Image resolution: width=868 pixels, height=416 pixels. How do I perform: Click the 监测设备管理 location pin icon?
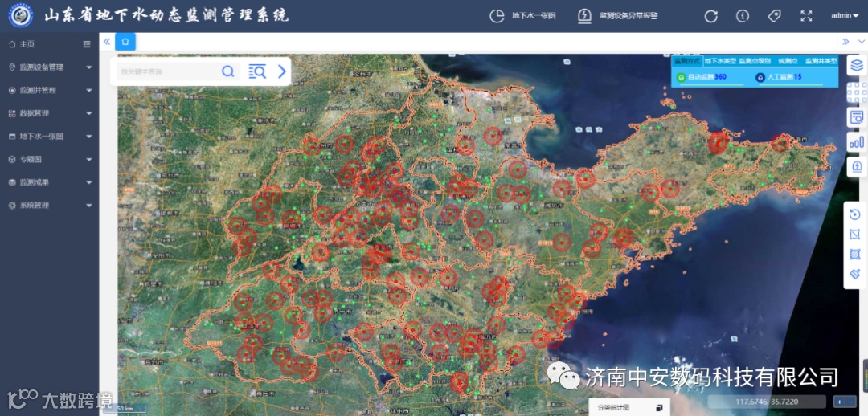point(12,67)
